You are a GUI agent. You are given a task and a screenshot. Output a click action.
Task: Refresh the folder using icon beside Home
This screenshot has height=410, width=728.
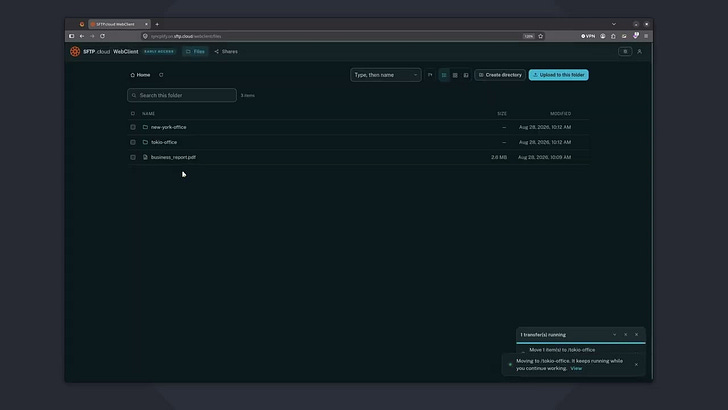[x=161, y=75]
